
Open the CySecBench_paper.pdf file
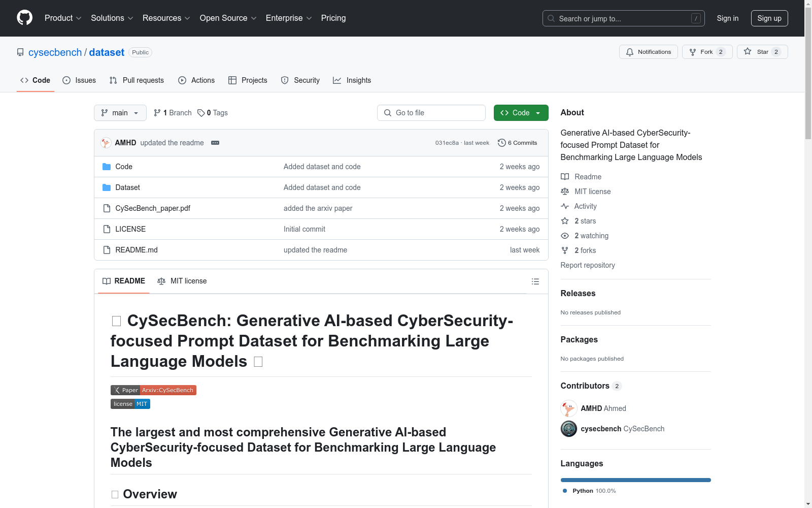tap(153, 208)
